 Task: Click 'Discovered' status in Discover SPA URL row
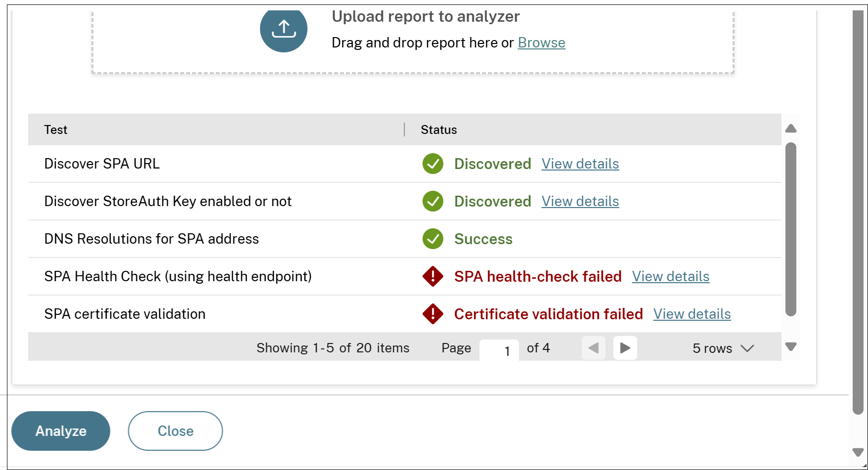point(493,164)
